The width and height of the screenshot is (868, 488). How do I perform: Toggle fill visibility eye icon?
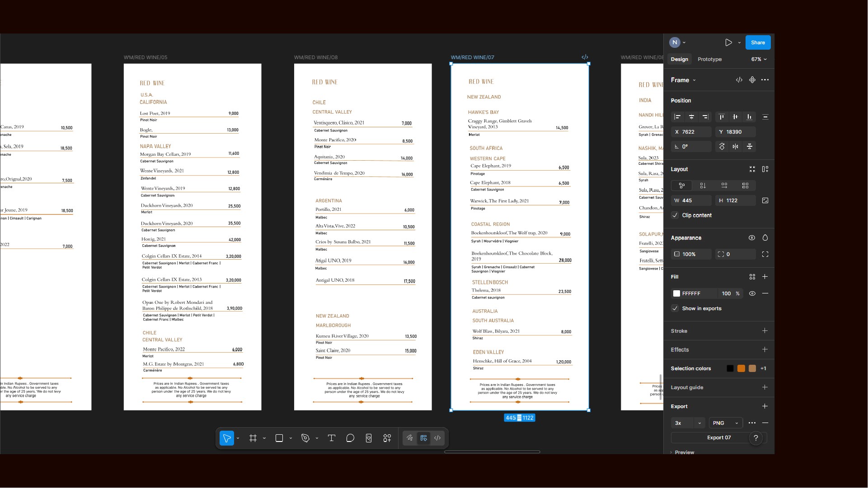click(752, 293)
